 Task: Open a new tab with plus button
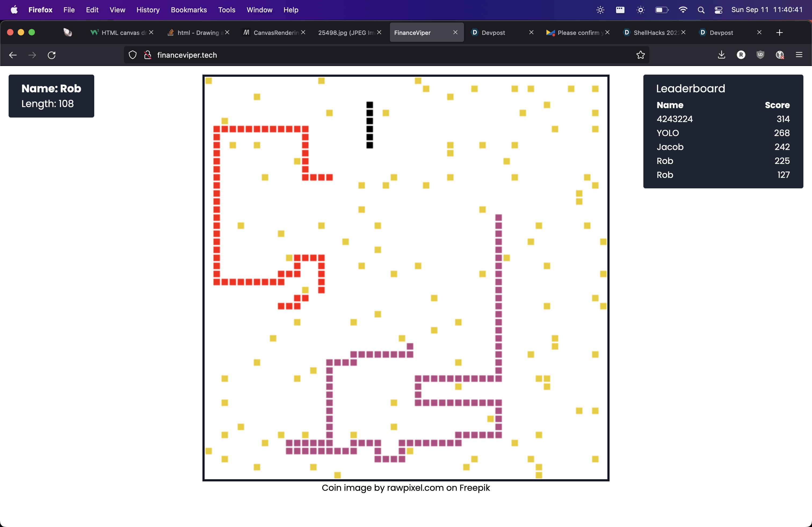tap(779, 32)
